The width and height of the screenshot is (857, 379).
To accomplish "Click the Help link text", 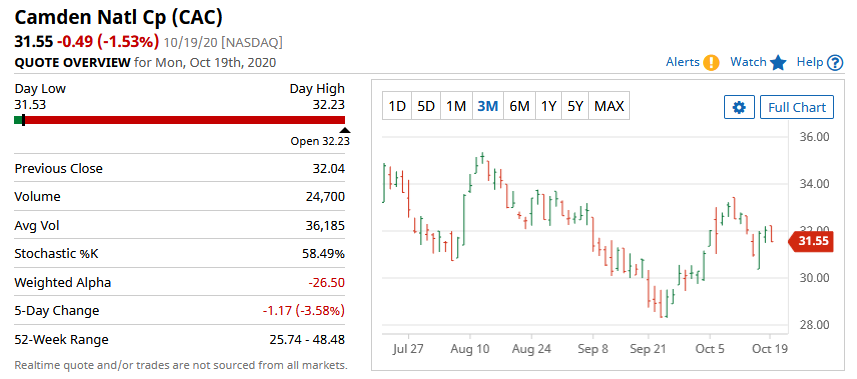I will [x=809, y=62].
